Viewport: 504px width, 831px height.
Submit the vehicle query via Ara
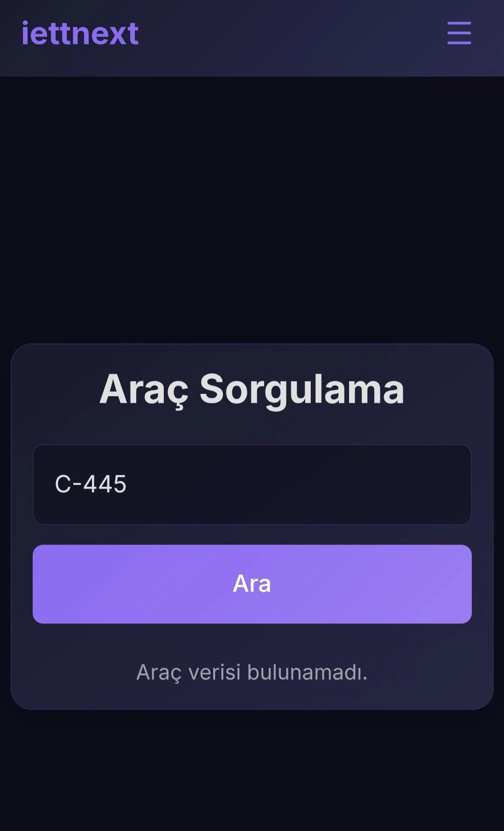pos(252,584)
